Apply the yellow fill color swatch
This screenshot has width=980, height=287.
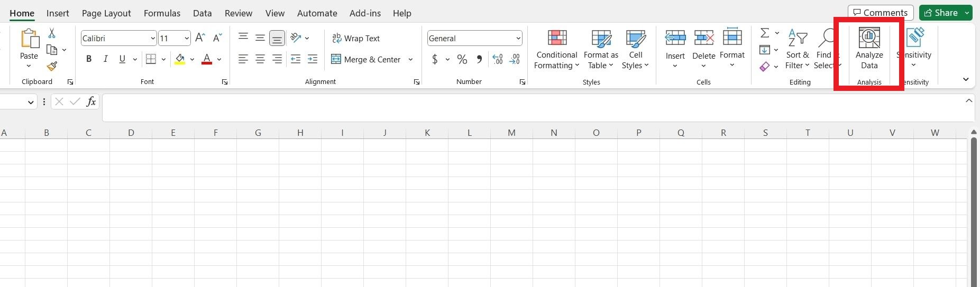click(x=180, y=59)
